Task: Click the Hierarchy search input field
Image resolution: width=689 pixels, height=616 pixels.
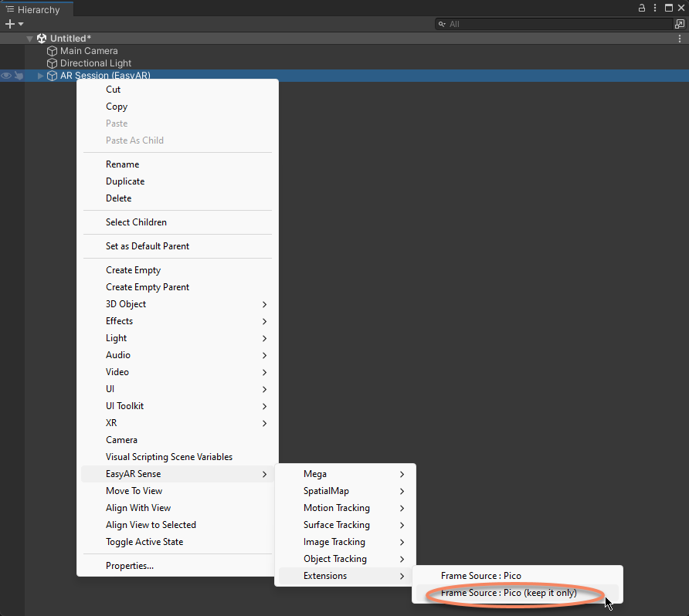Action: [556, 24]
